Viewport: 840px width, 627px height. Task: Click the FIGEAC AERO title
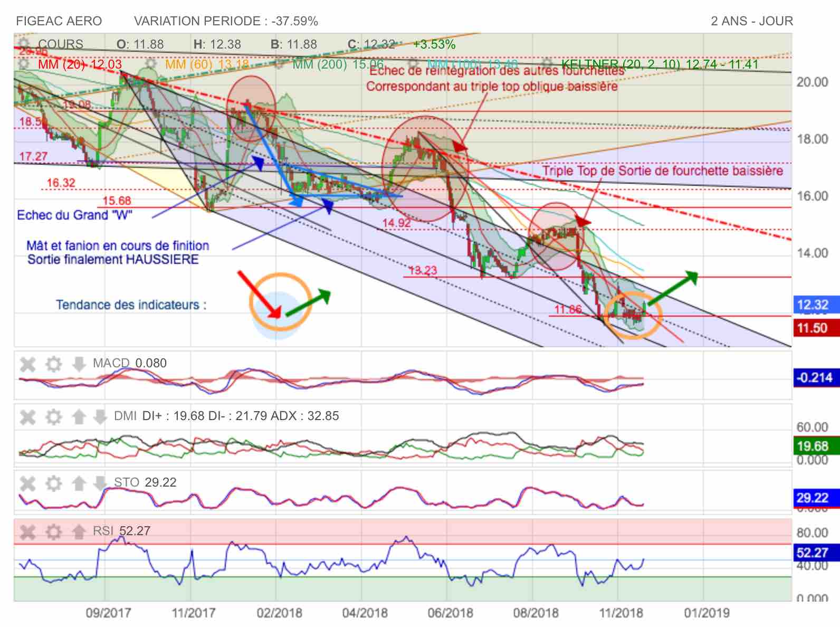(x=59, y=21)
